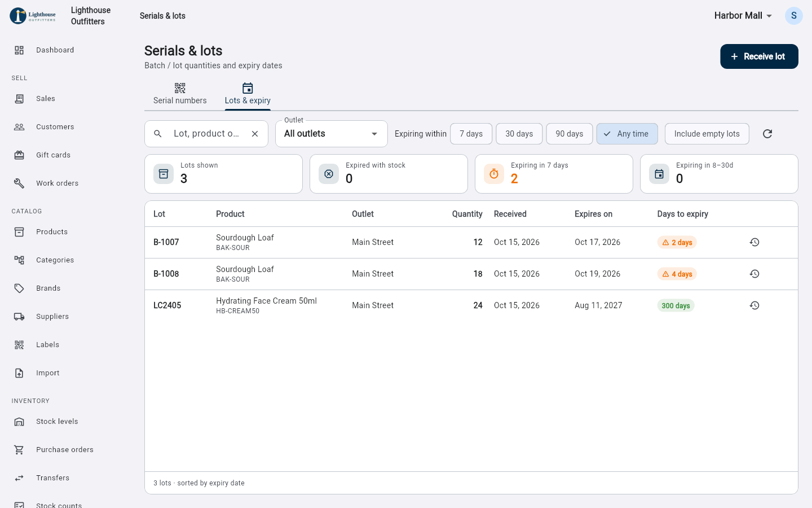This screenshot has width=812, height=508.
Task: View history for lot LC2405
Action: click(x=754, y=305)
